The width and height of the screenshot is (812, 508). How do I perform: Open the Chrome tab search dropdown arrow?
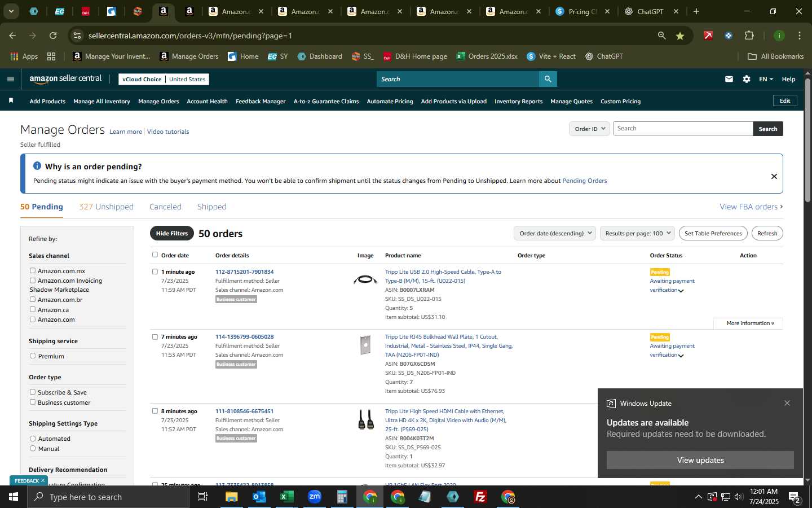[11, 11]
